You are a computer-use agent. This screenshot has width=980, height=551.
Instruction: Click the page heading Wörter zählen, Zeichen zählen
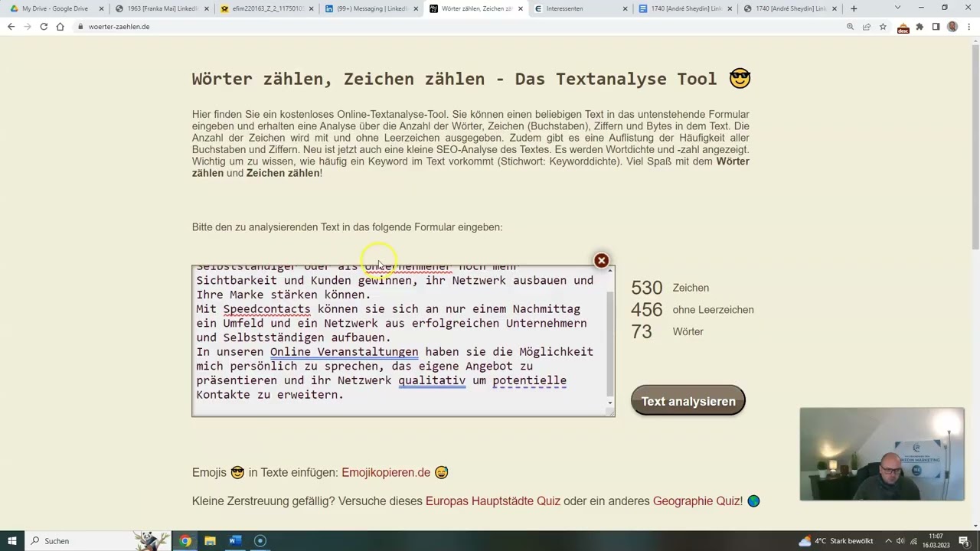click(x=471, y=79)
